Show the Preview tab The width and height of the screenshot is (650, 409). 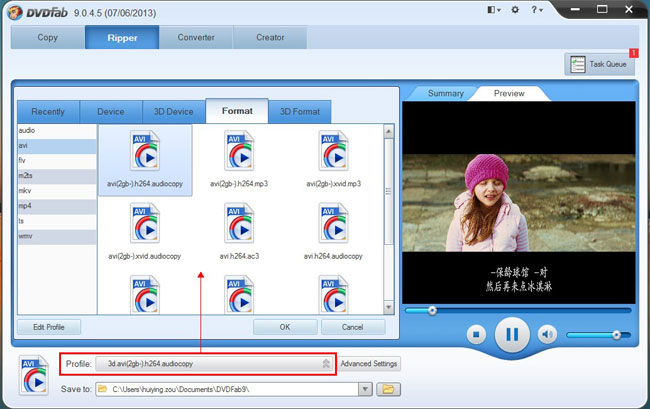pyautogui.click(x=509, y=93)
